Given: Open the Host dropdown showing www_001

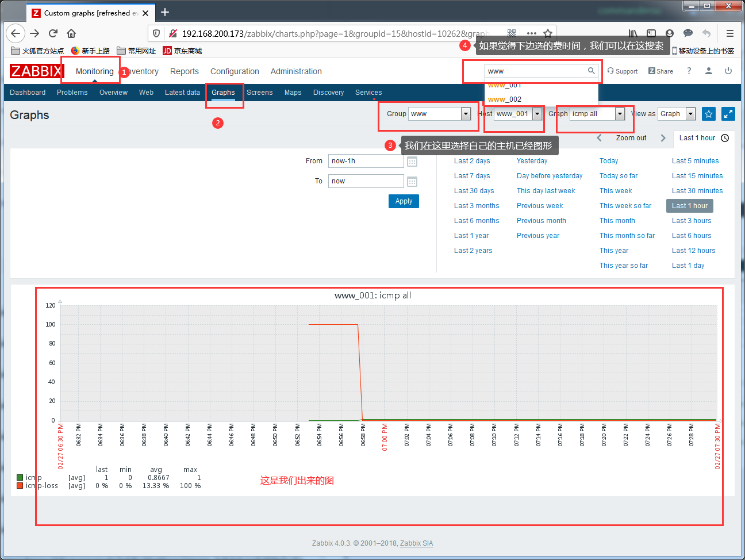Looking at the screenshot, I should tap(518, 114).
